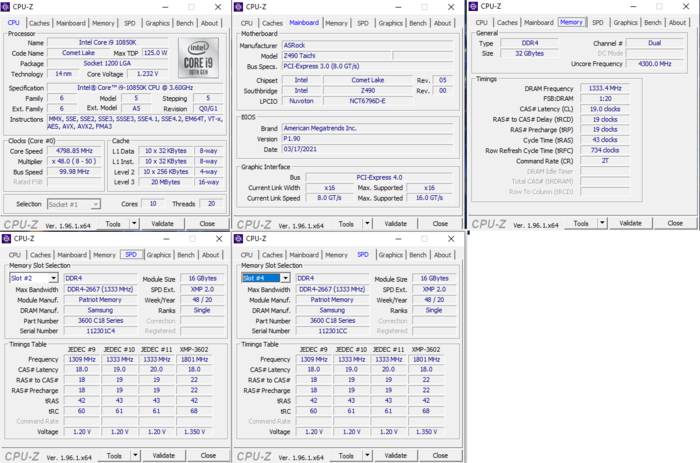Click the Command Rate value 2T
700x463 pixels.
coord(605,161)
